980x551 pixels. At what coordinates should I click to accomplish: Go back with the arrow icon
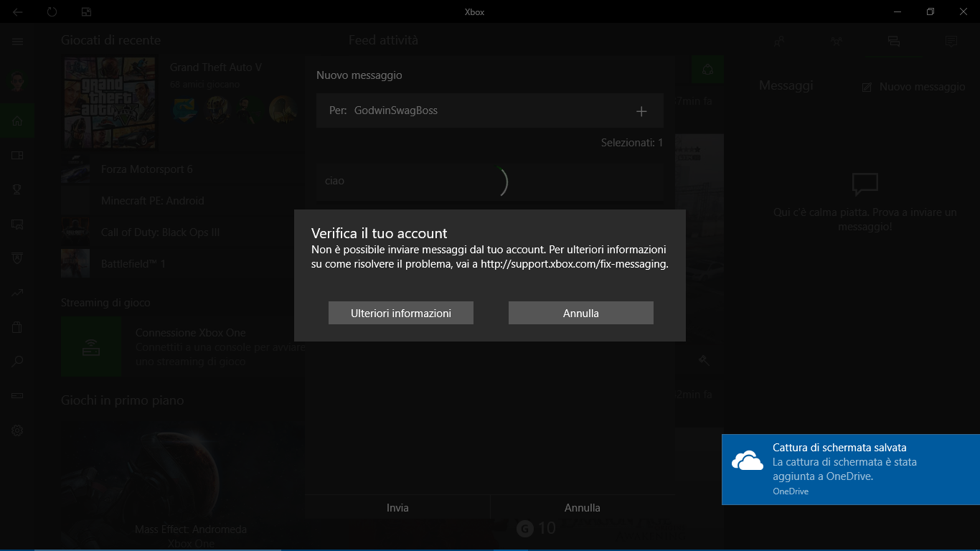[x=18, y=11]
